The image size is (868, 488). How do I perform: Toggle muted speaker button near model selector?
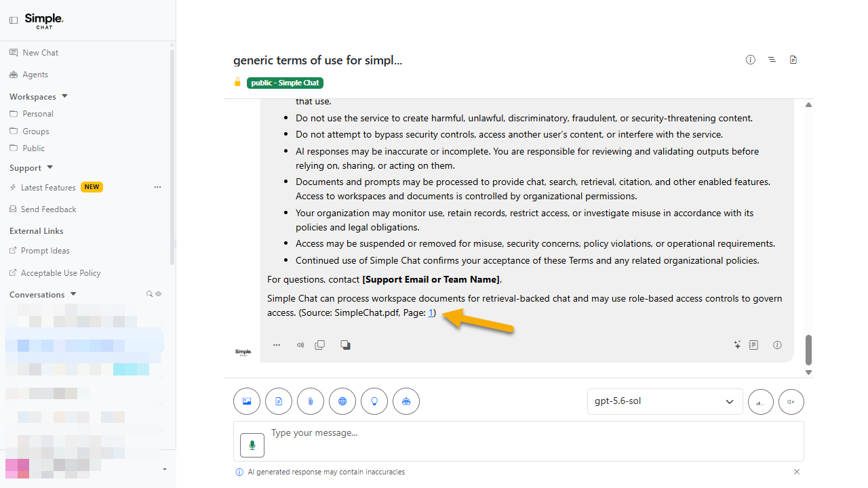click(x=791, y=402)
